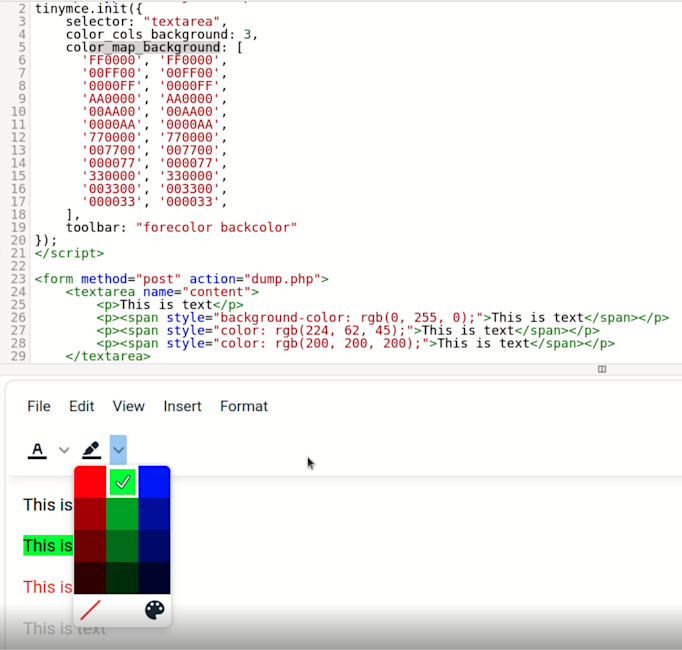This screenshot has height=650, width=682.
Task: Click the toolbar: "forecolor backcolor" line
Action: (x=181, y=228)
